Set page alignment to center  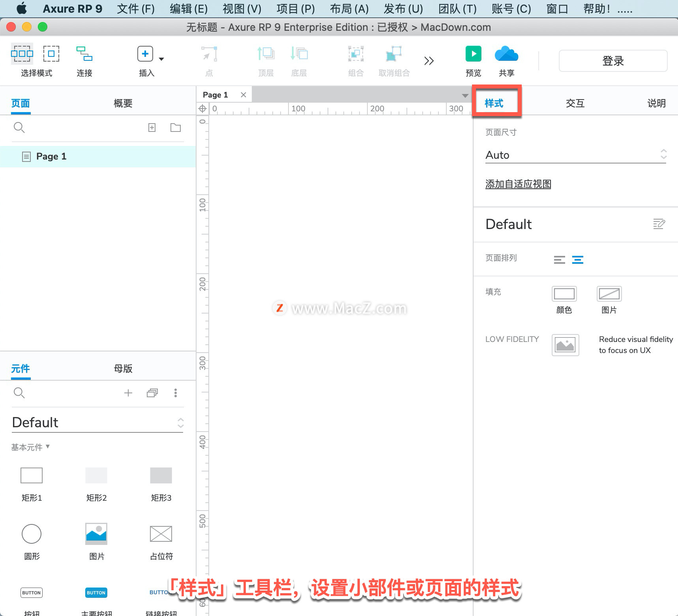pos(578,259)
